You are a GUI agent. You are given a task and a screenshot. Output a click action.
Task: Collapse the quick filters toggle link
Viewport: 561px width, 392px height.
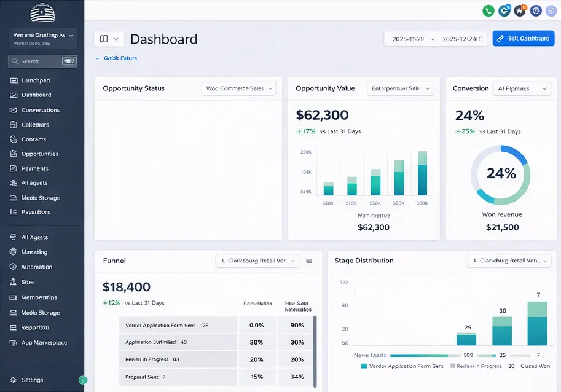tap(116, 58)
